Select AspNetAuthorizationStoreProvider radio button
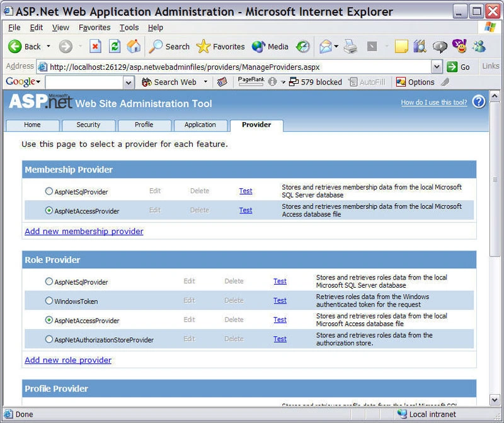 coord(49,339)
